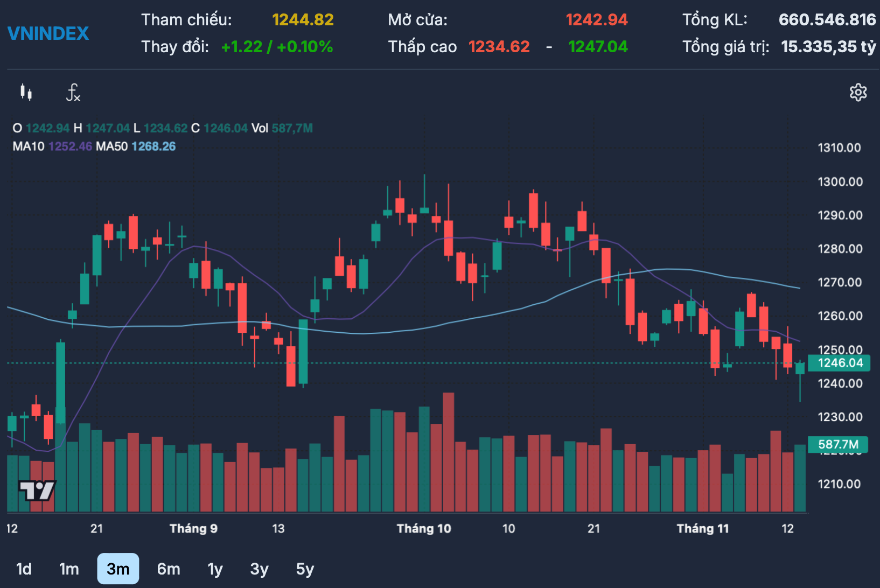Click the 1300.00 price axis label
The width and height of the screenshot is (880, 588).
(x=840, y=181)
